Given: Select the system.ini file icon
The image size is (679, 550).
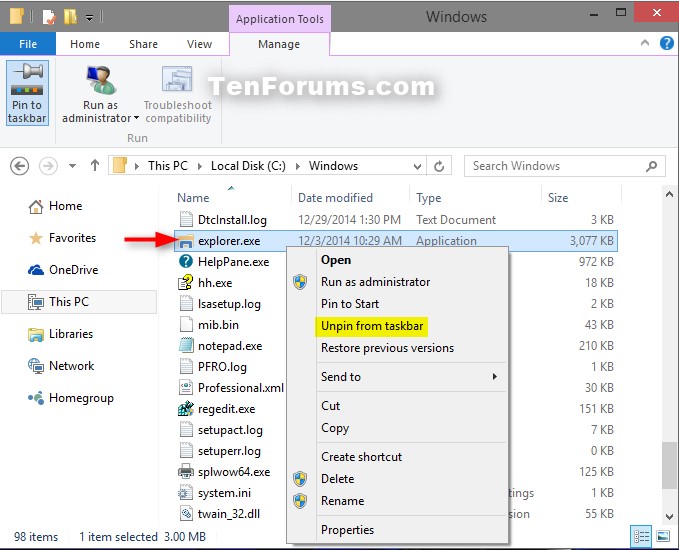Looking at the screenshot, I should (186, 493).
